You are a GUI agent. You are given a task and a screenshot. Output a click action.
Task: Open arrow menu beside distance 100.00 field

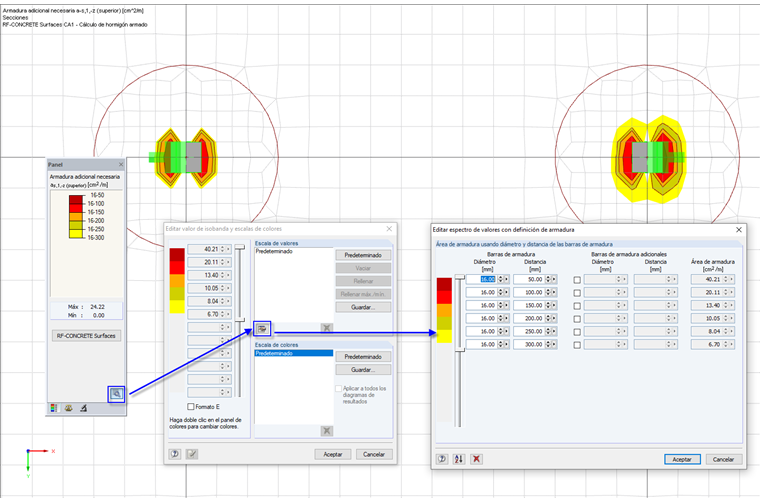tap(554, 292)
